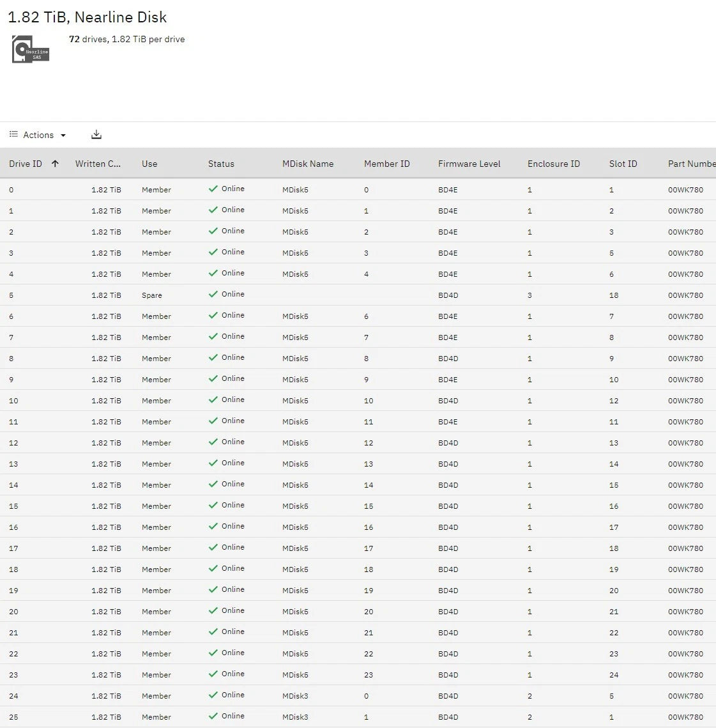
Task: Click 1.82 TiB capacity for drive 3
Action: point(106,253)
